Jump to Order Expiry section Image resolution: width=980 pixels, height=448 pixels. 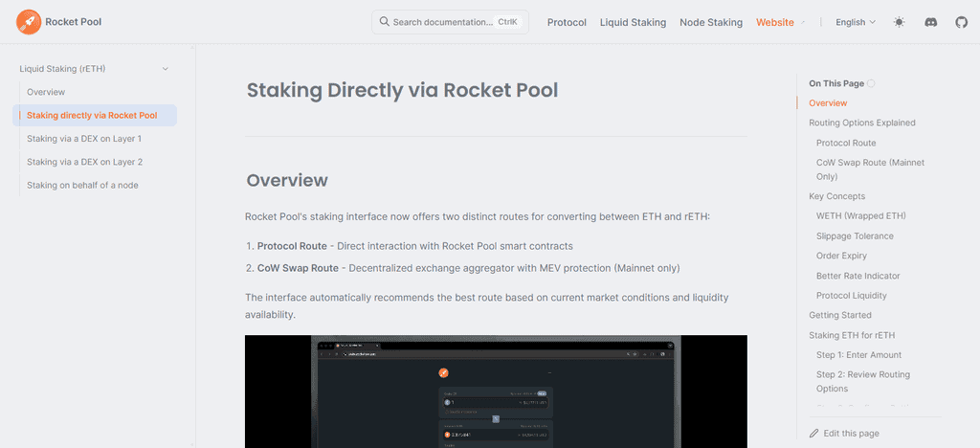(841, 256)
